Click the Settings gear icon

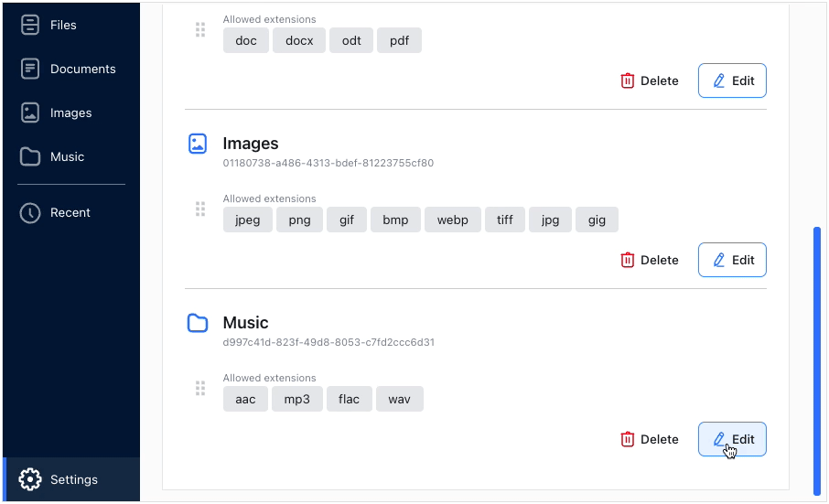coord(30,479)
